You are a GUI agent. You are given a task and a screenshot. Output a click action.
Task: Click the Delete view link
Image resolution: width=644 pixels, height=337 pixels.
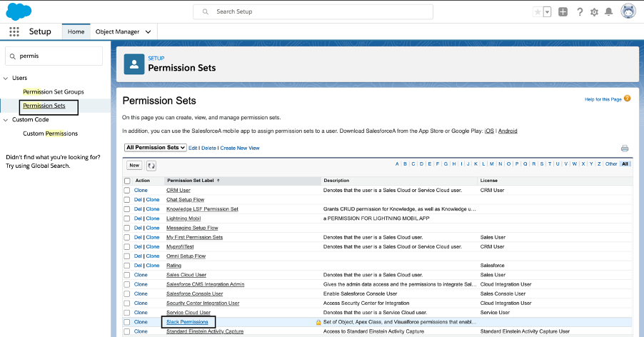[208, 149]
